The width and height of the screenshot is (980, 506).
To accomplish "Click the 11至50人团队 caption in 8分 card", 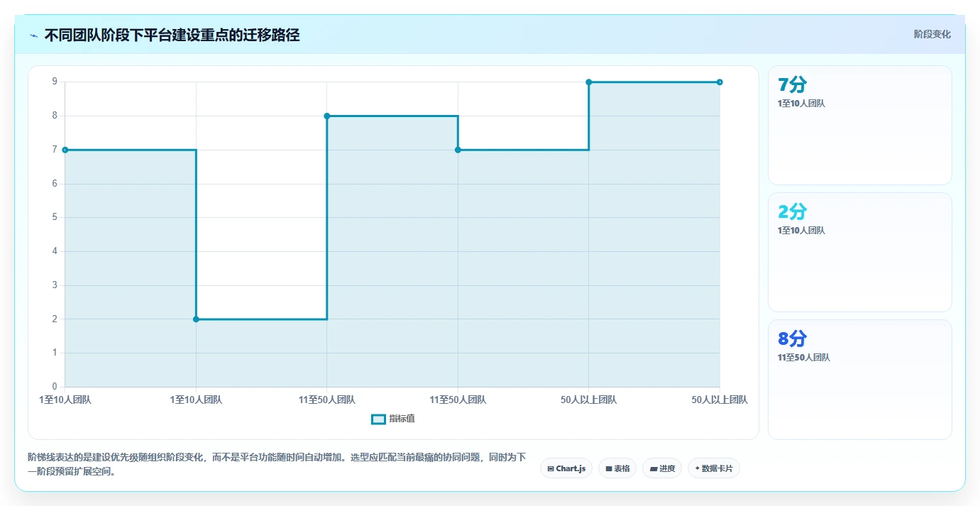I will point(804,358).
